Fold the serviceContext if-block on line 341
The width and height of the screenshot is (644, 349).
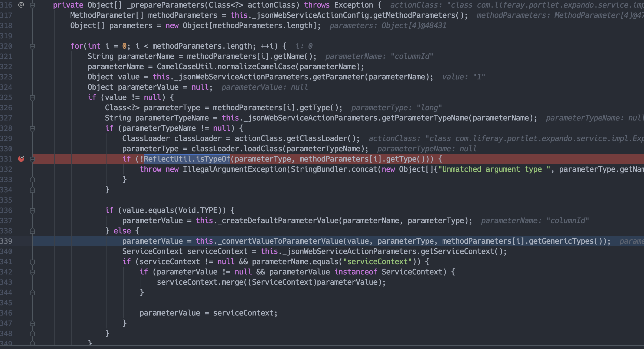[x=32, y=262]
